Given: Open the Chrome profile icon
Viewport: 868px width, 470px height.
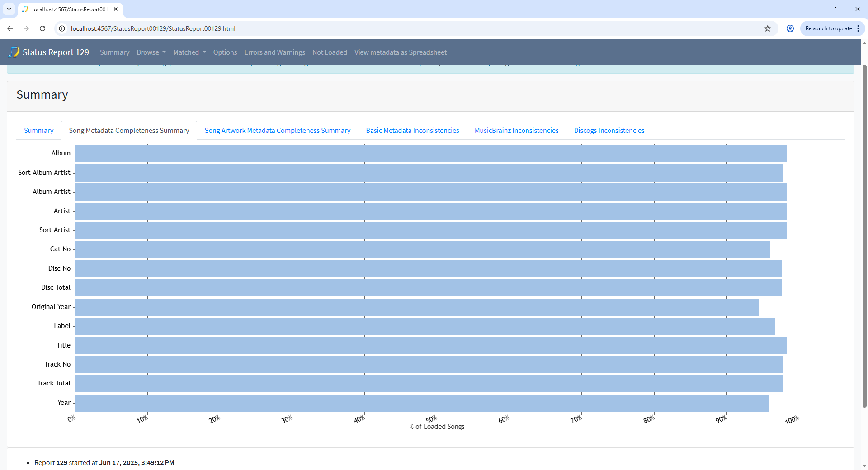Looking at the screenshot, I should (x=790, y=28).
